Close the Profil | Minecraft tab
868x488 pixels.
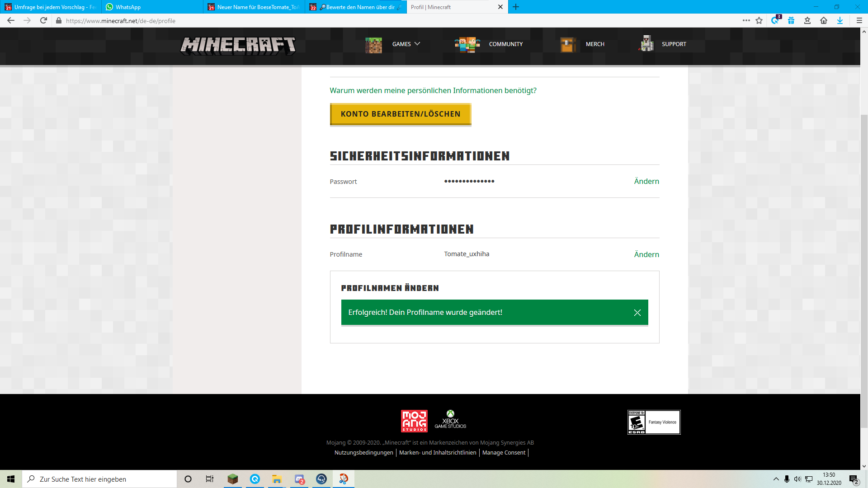click(500, 7)
